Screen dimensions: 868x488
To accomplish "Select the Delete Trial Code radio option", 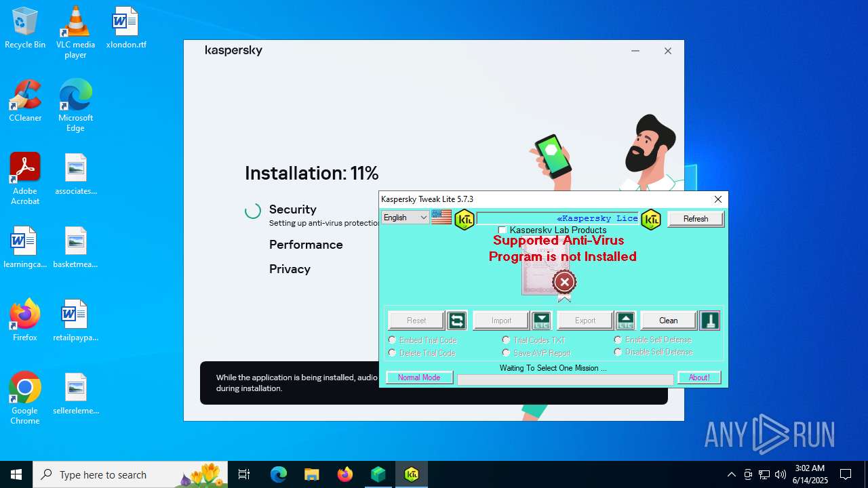I will click(392, 352).
